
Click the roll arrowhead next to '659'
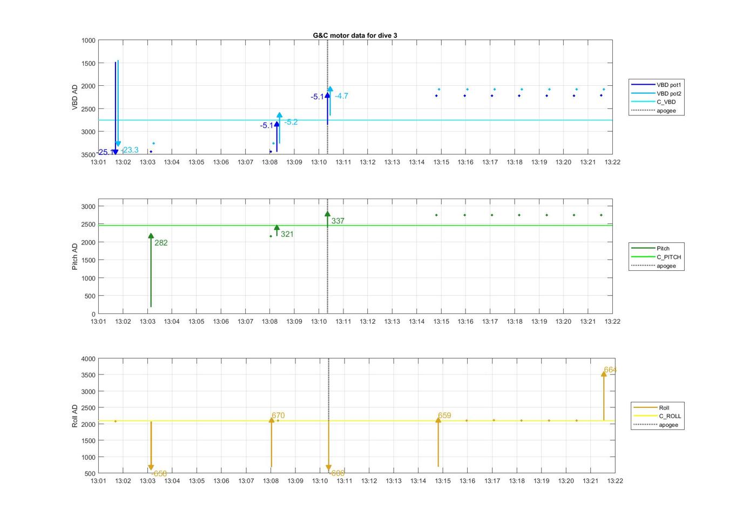point(438,419)
